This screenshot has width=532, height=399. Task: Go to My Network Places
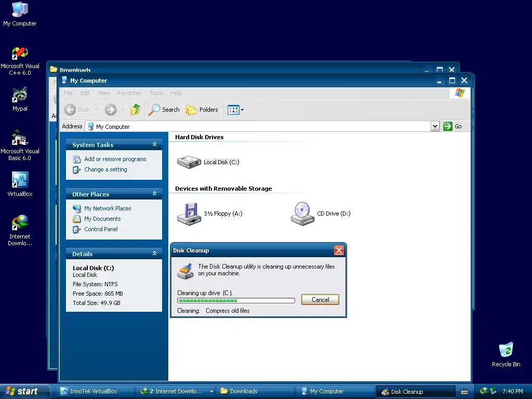pyautogui.click(x=108, y=208)
